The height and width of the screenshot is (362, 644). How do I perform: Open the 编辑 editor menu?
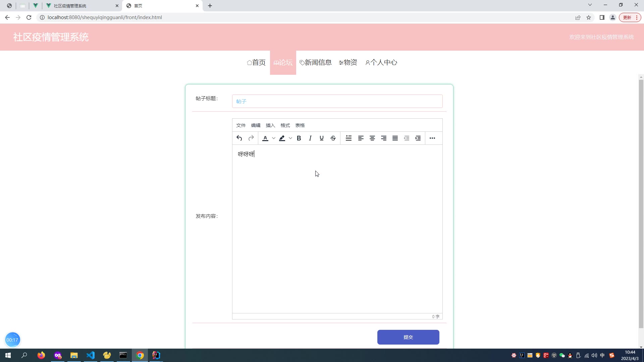click(x=256, y=125)
